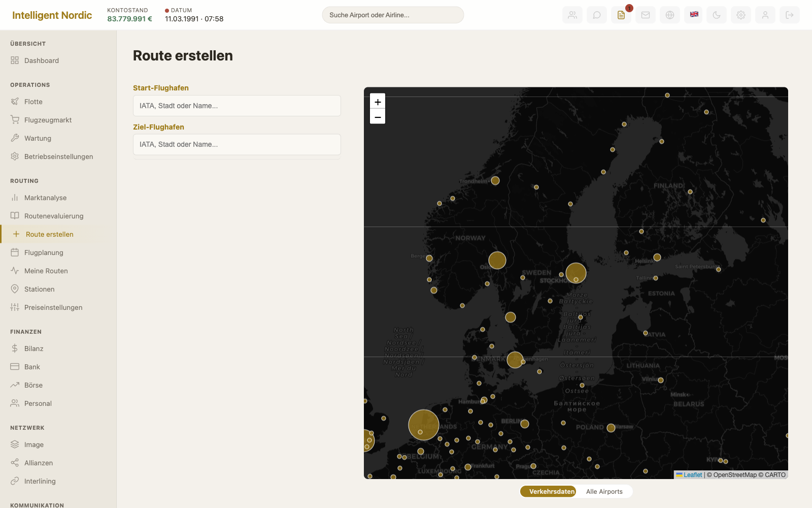Click the Flugzeugmarkt cart icon
Screen dimensions: 812x508
tap(15, 120)
